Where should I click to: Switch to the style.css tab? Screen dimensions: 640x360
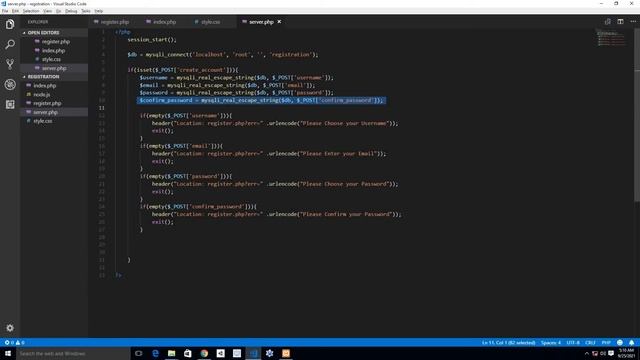(x=210, y=22)
